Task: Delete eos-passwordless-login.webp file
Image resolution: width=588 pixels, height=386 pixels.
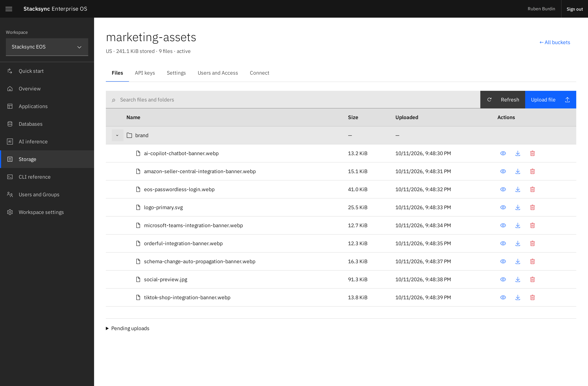Action: pyautogui.click(x=532, y=190)
